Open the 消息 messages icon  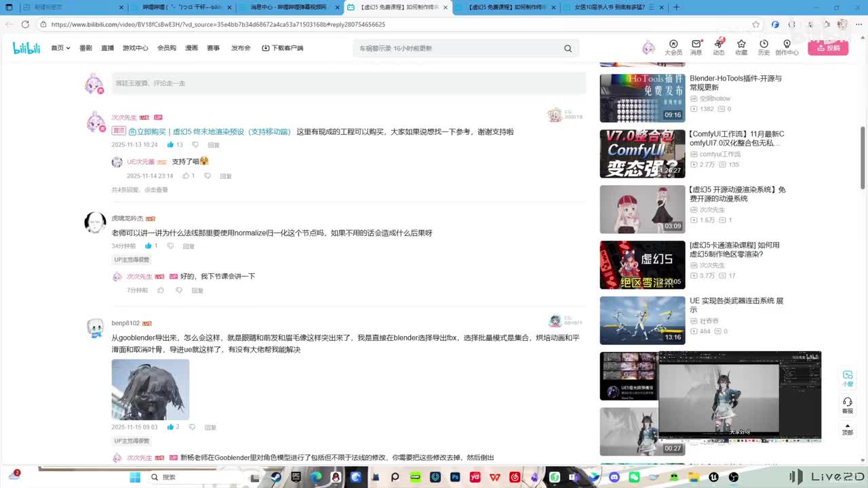(x=696, y=47)
